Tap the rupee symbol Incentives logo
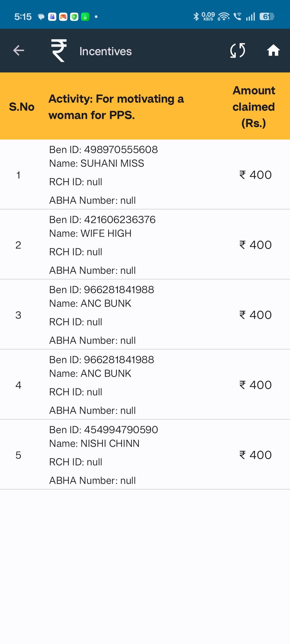The image size is (290, 644). click(59, 50)
